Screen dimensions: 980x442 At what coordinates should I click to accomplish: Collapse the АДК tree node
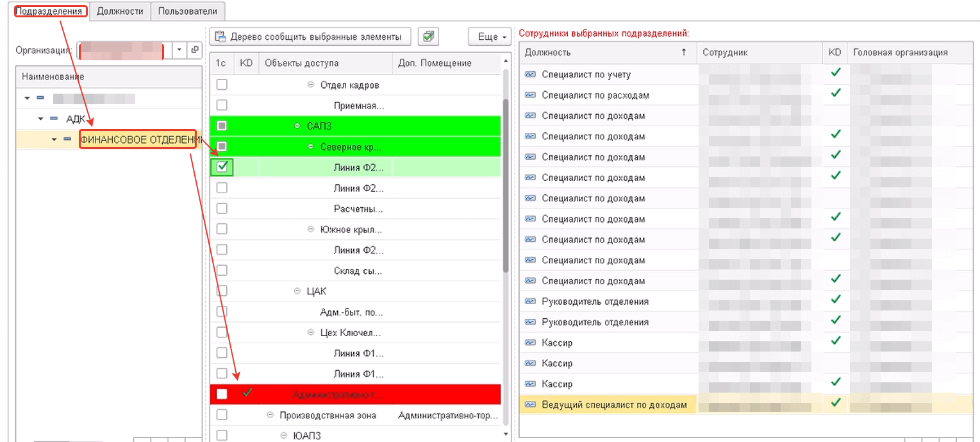pyautogui.click(x=41, y=119)
